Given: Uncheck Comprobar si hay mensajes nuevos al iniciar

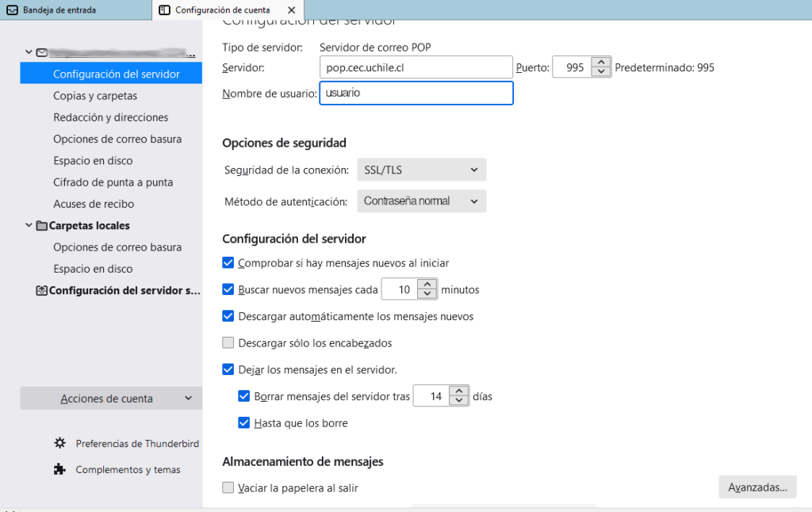Looking at the screenshot, I should pos(228,262).
